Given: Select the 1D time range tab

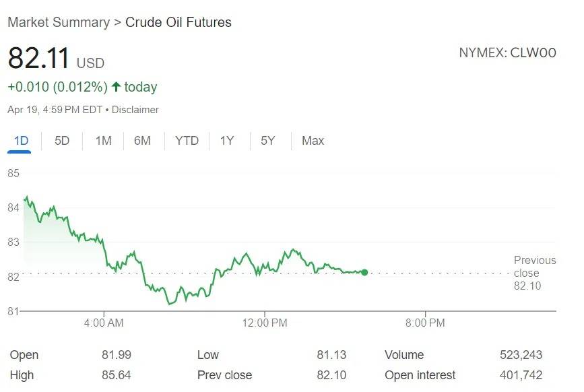Looking at the screenshot, I should pyautogui.click(x=21, y=141).
